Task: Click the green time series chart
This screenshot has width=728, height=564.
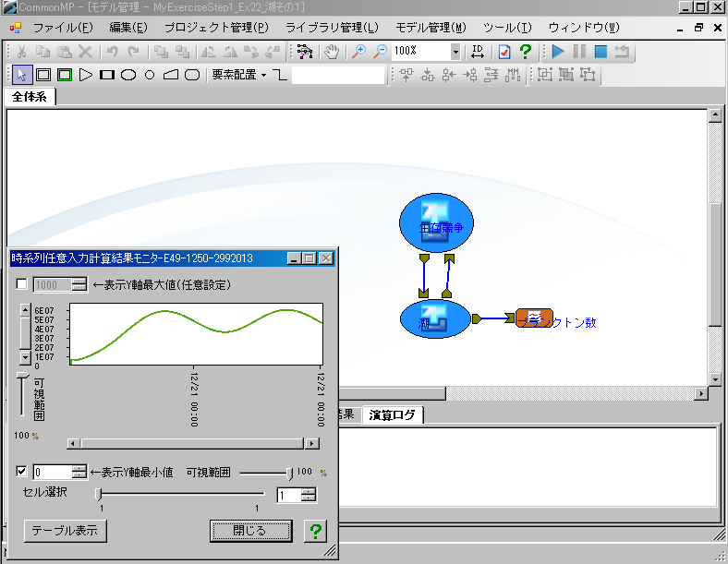Action: pyautogui.click(x=196, y=334)
